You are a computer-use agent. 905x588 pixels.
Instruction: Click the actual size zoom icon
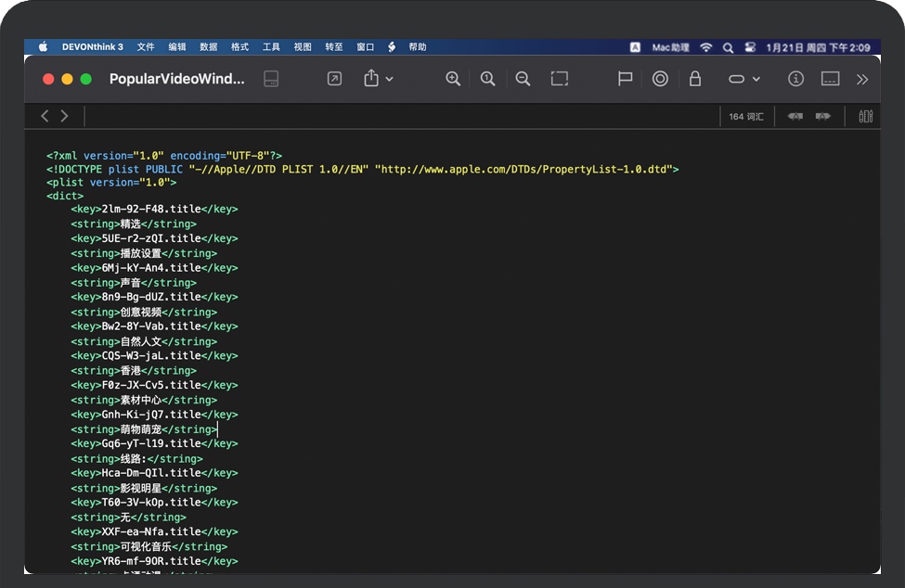pos(488,79)
